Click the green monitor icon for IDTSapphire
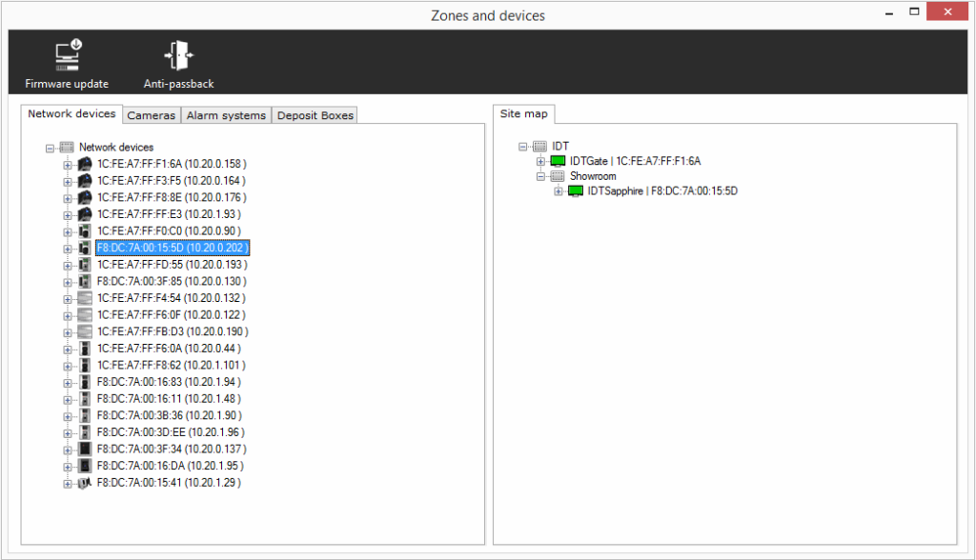Image resolution: width=976 pixels, height=560 pixels. 576,191
